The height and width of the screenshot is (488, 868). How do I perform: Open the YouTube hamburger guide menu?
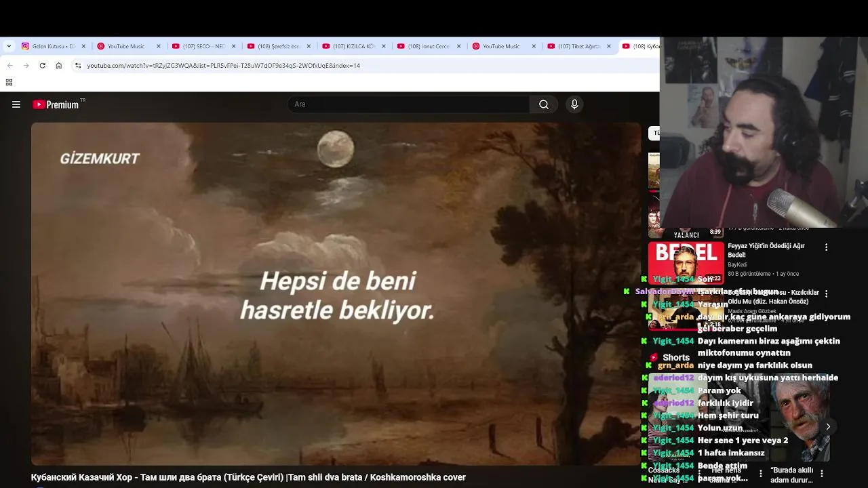[16, 104]
